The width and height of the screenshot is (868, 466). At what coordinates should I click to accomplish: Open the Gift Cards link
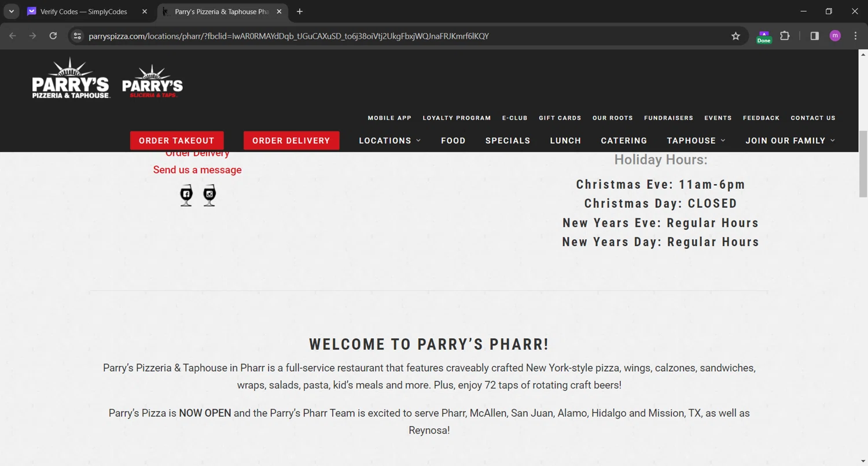(x=560, y=118)
